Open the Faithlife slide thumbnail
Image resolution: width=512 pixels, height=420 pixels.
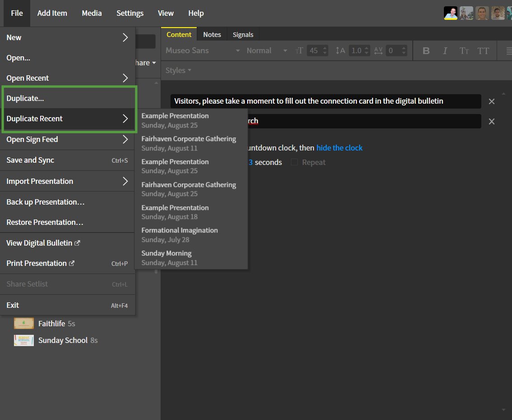tap(24, 324)
